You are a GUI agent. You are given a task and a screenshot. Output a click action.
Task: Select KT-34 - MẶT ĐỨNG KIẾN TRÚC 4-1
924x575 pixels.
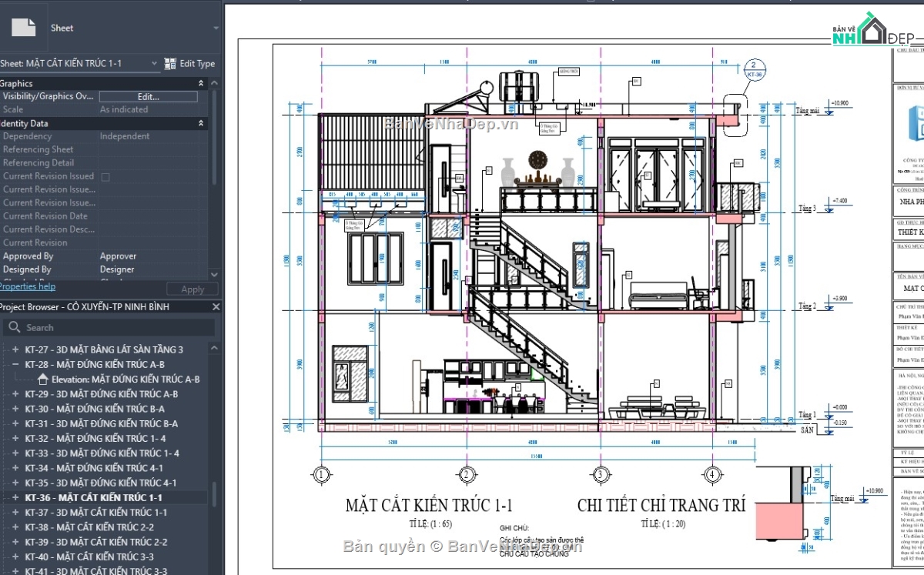pyautogui.click(x=94, y=468)
